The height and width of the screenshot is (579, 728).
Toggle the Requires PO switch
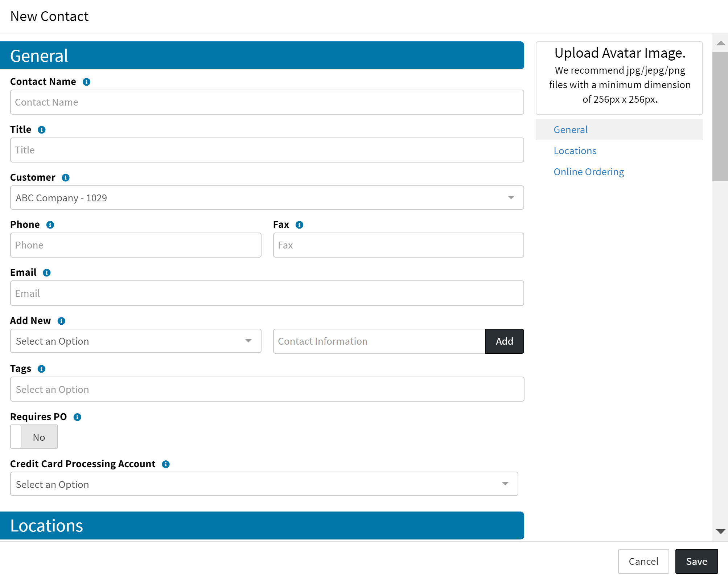[x=34, y=437]
